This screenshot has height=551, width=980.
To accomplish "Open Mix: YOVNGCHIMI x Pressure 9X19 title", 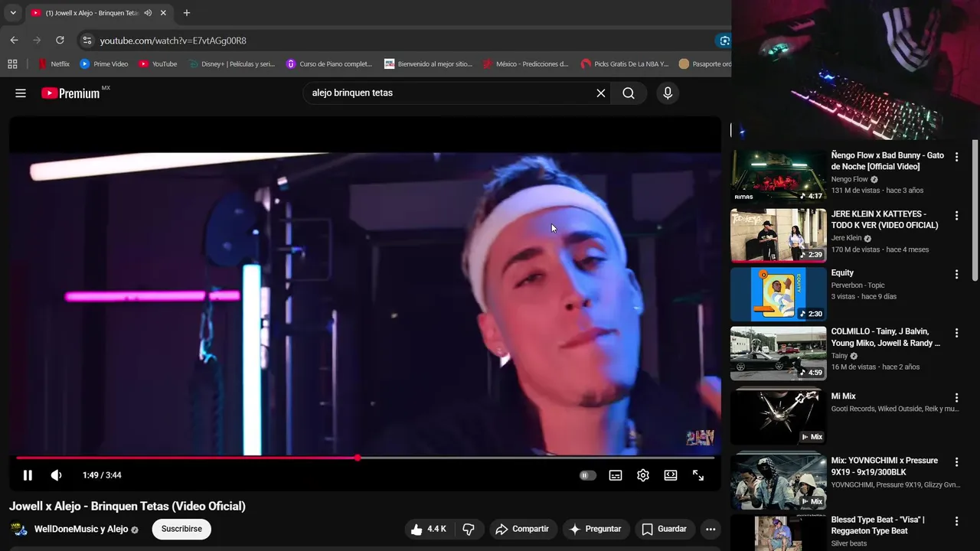I will pyautogui.click(x=884, y=466).
